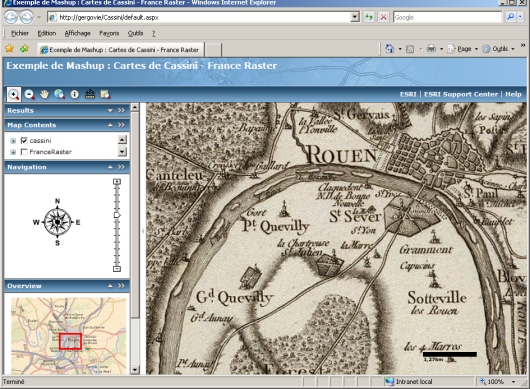Viewport: 530px width, 389px height.
Task: Enable the FranceRaster layer checkbox
Action: tap(24, 152)
